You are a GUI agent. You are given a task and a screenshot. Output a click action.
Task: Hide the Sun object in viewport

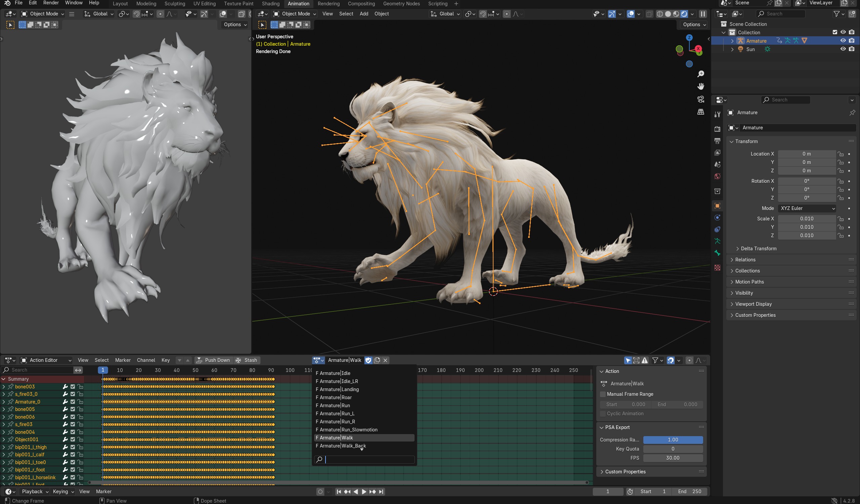click(x=843, y=49)
